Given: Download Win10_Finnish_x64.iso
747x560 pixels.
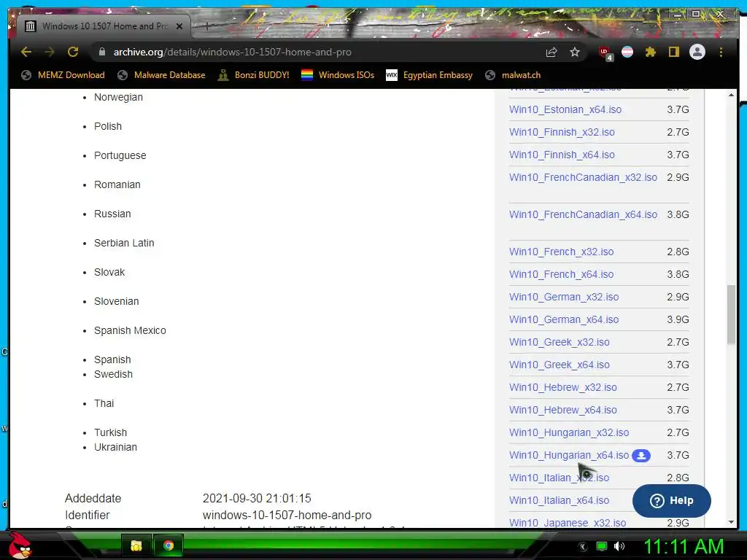Looking at the screenshot, I should pos(562,155).
